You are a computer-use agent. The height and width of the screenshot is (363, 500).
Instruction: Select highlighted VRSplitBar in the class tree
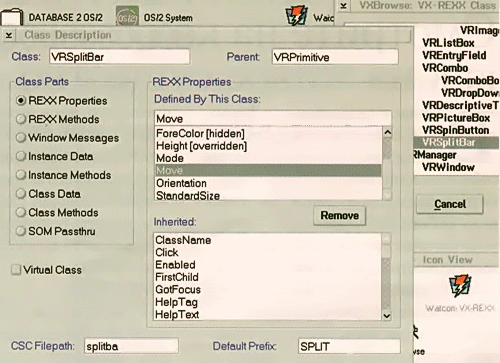point(456,142)
